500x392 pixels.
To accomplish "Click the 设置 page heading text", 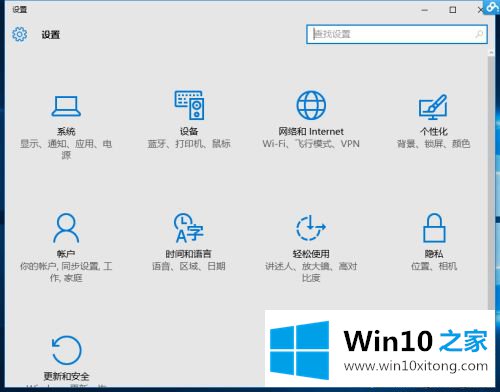I will tap(51, 34).
